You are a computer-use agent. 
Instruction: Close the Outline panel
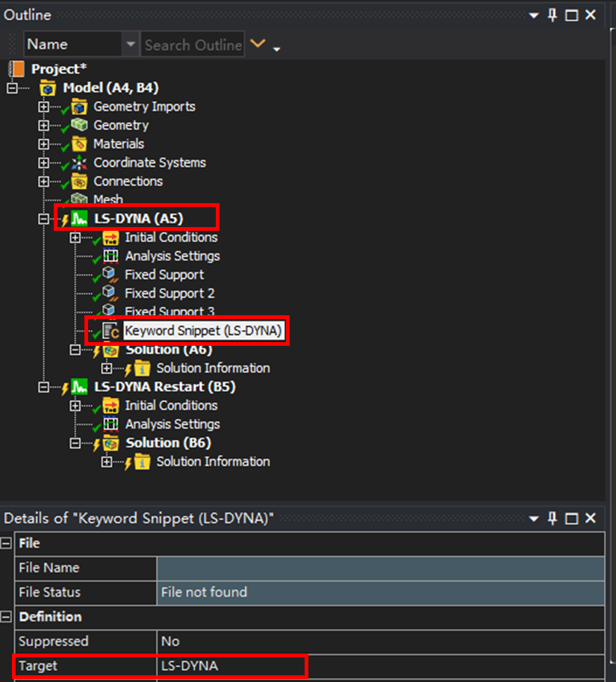591,15
